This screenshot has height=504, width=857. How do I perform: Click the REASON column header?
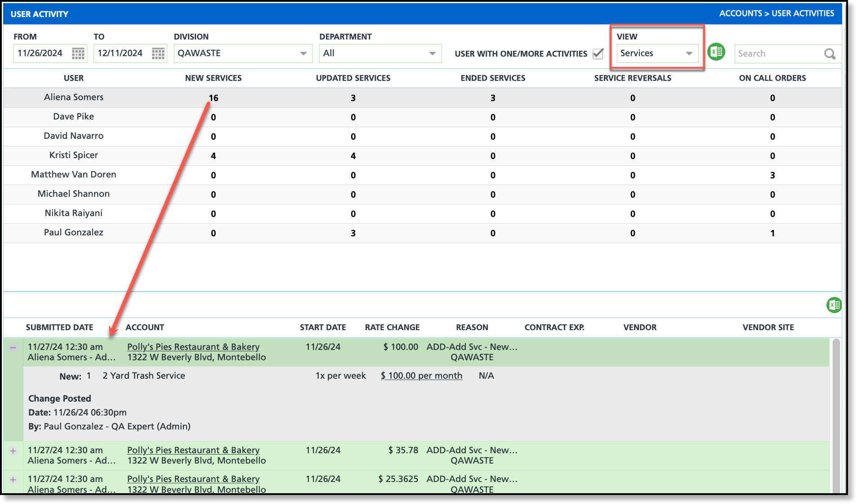tap(472, 327)
